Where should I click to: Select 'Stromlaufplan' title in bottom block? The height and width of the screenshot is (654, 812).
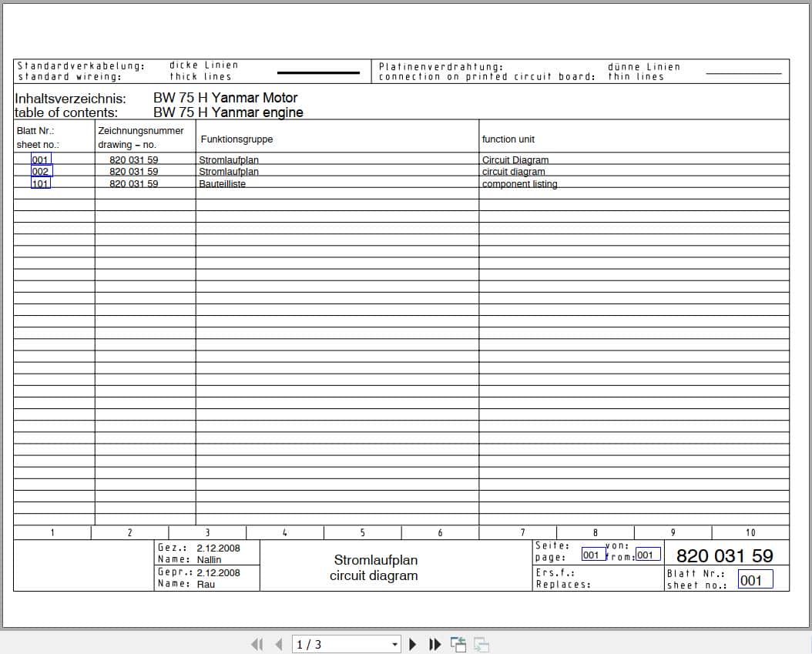click(x=375, y=560)
